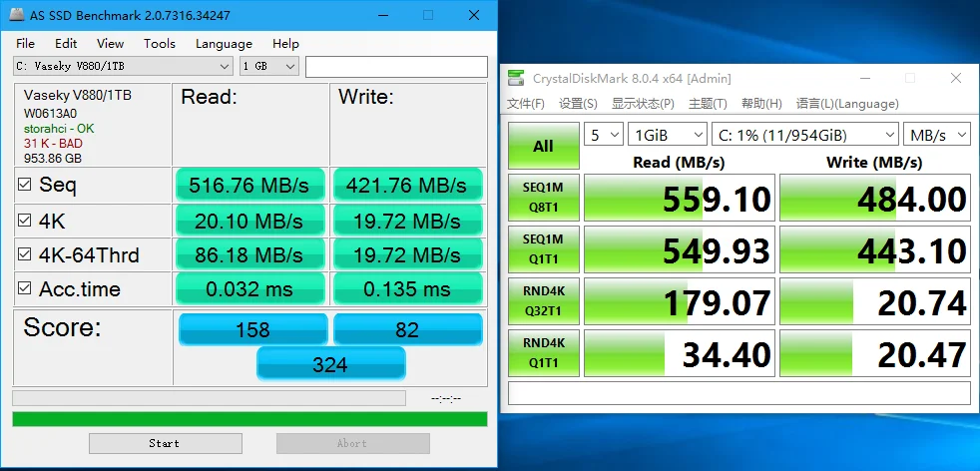
Task: Toggle the Acc.time test checkbox
Action: (x=24, y=288)
